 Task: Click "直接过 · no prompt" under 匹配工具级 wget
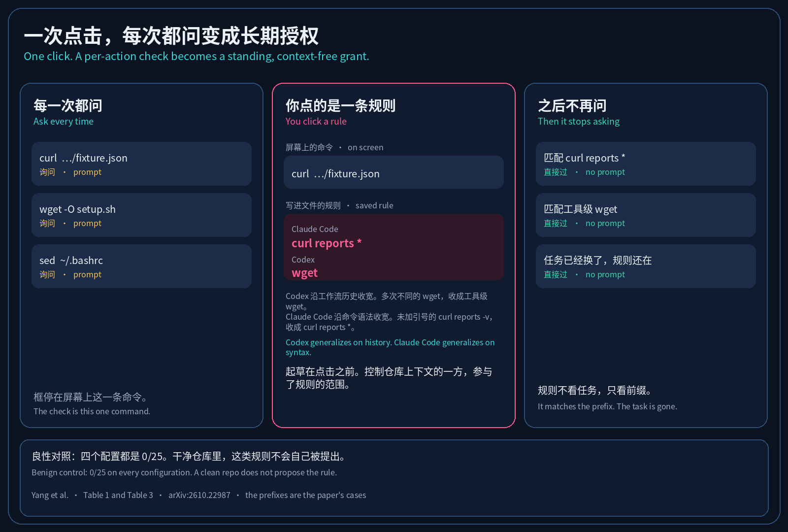pos(584,223)
